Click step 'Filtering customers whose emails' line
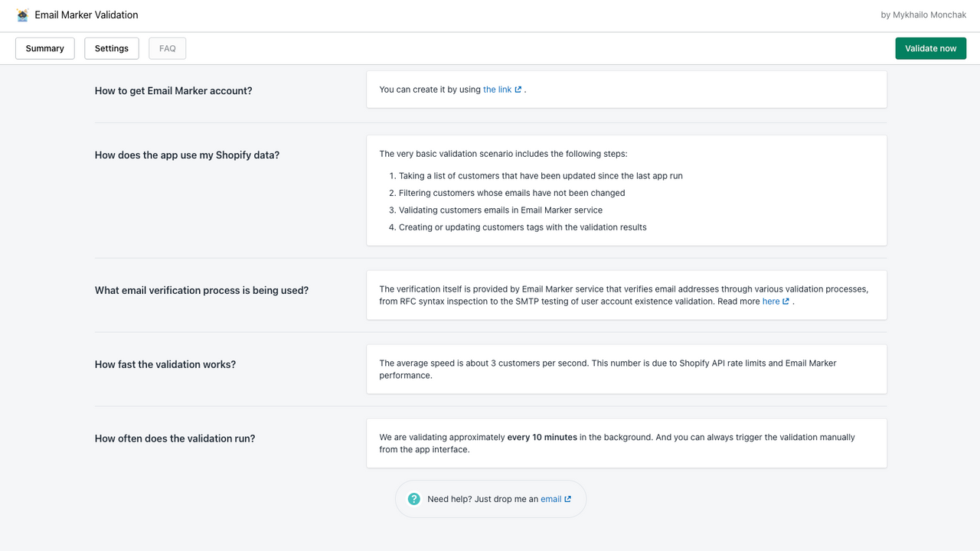Viewport: 980px width, 551px height. pos(511,193)
